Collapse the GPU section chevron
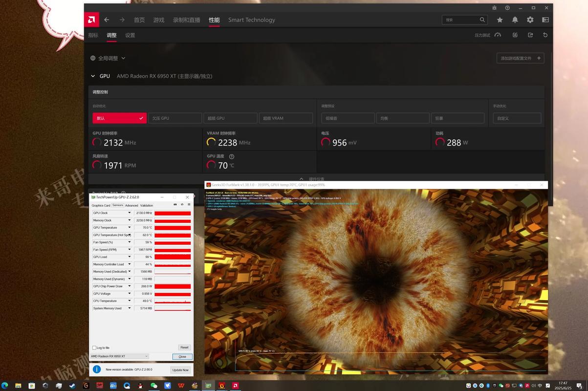The width and height of the screenshot is (588, 391). pyautogui.click(x=93, y=76)
